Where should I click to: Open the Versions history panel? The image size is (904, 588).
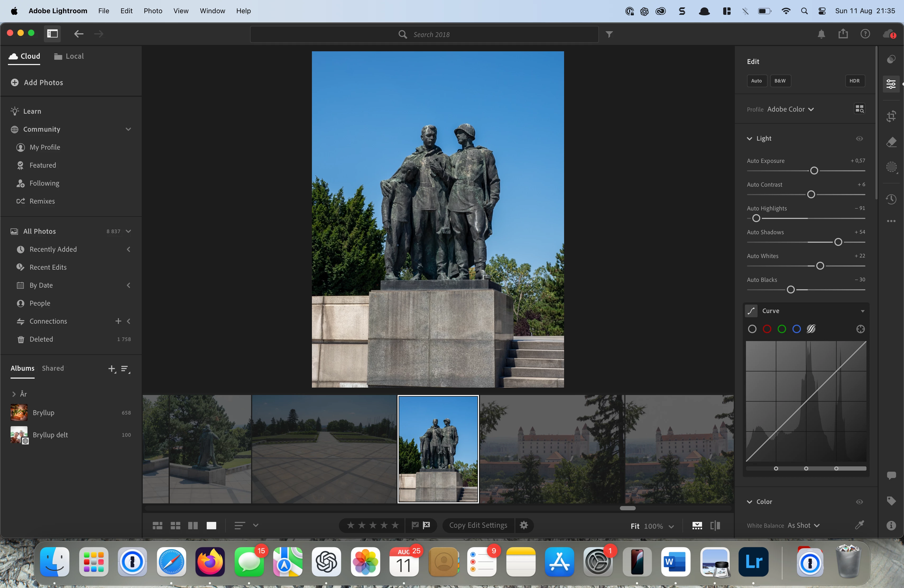(x=891, y=199)
